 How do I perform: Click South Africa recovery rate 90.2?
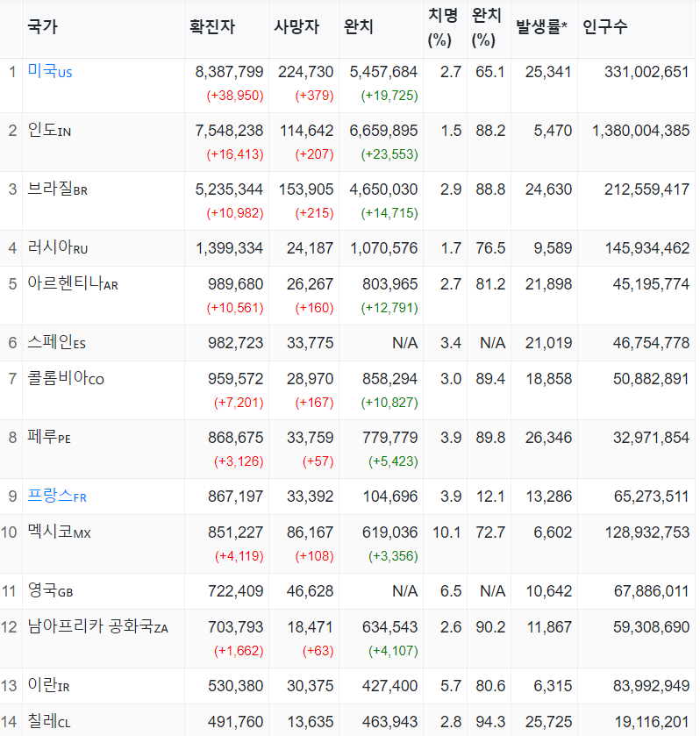pos(490,627)
